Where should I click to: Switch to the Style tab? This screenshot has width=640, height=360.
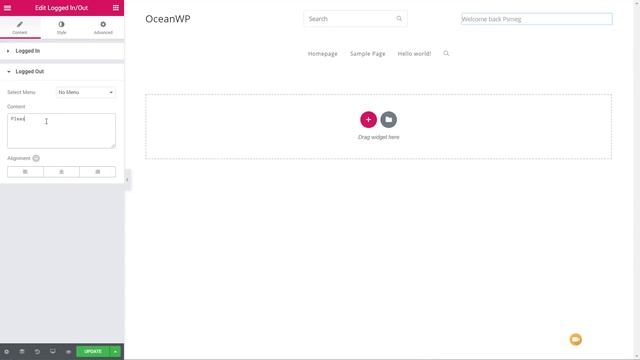(61, 28)
